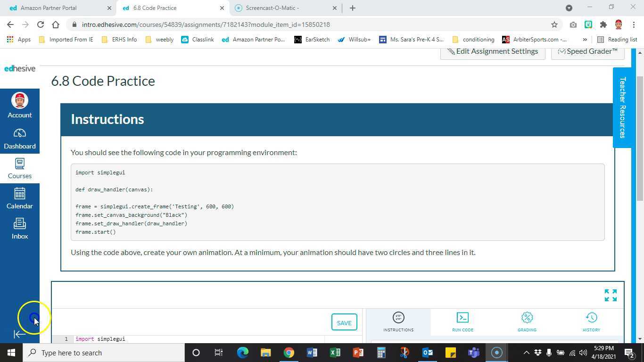Open the Instructions tab in code panel
The image size is (644, 362).
398,322
